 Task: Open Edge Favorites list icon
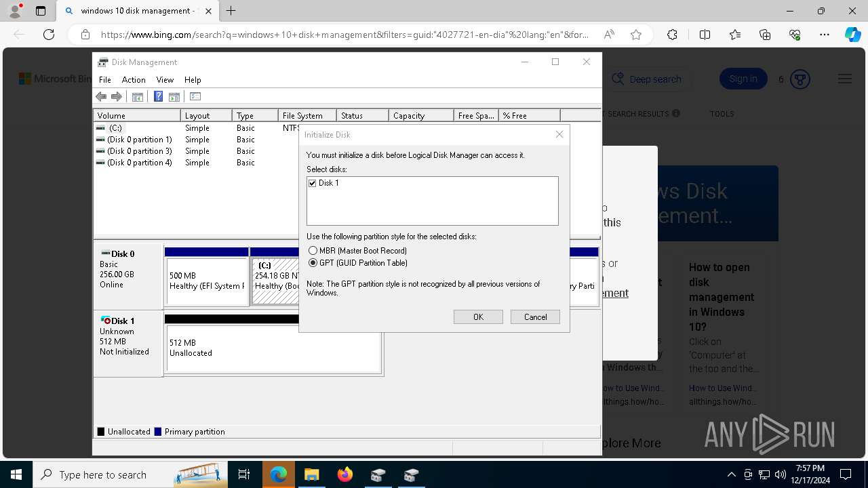735,35
